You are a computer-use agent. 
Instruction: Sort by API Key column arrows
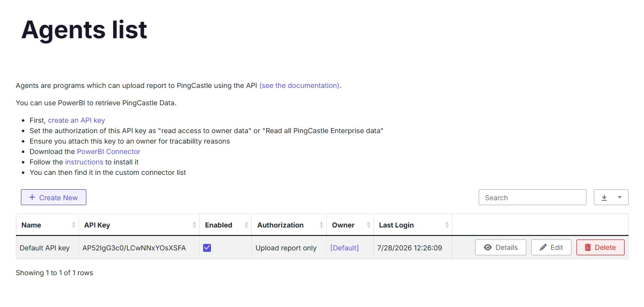click(x=194, y=225)
